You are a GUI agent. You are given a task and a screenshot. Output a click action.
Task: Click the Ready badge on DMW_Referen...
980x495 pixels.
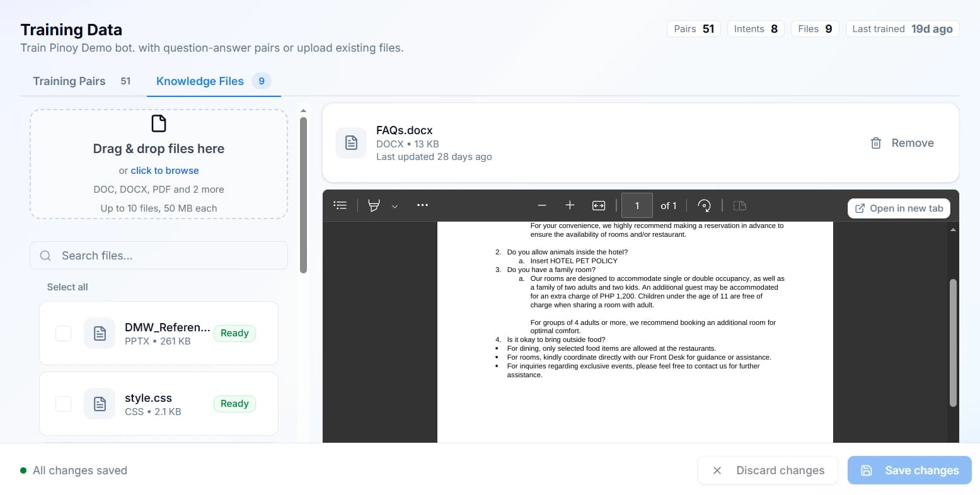(234, 333)
